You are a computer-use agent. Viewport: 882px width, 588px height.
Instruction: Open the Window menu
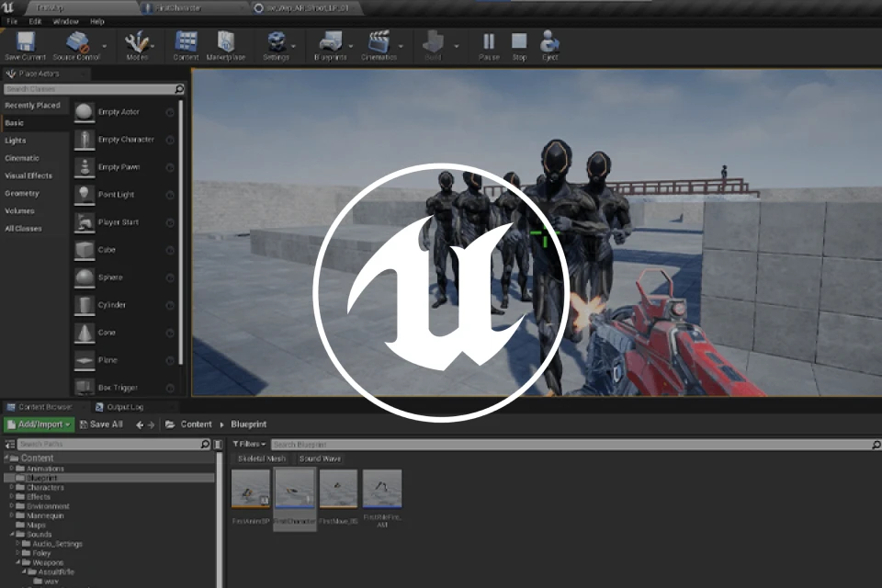pyautogui.click(x=65, y=21)
